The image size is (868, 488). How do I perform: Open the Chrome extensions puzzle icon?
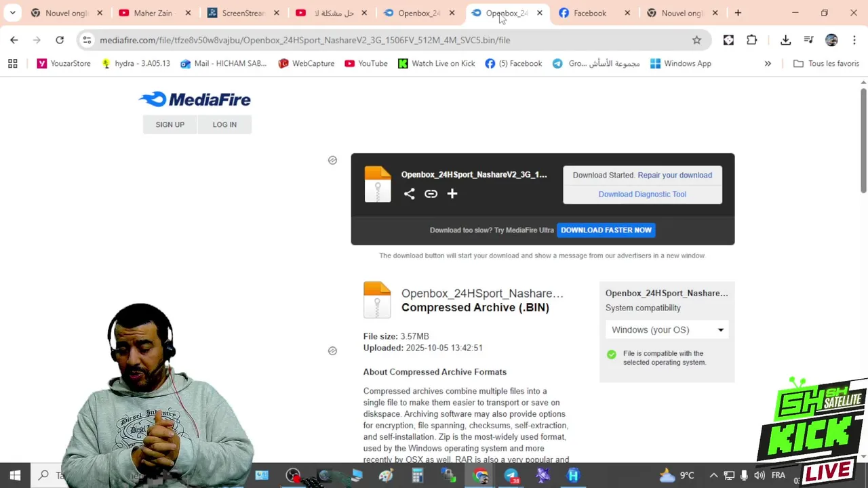tap(752, 40)
